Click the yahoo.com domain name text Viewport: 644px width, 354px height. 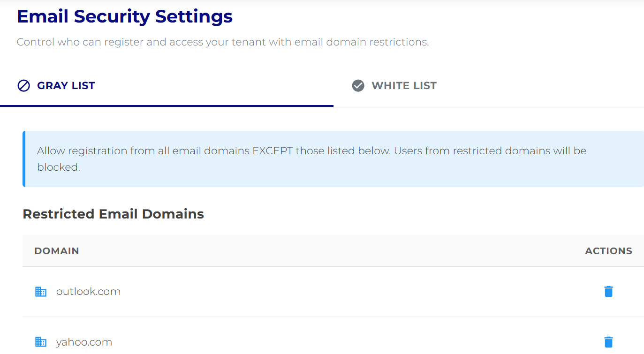point(84,342)
